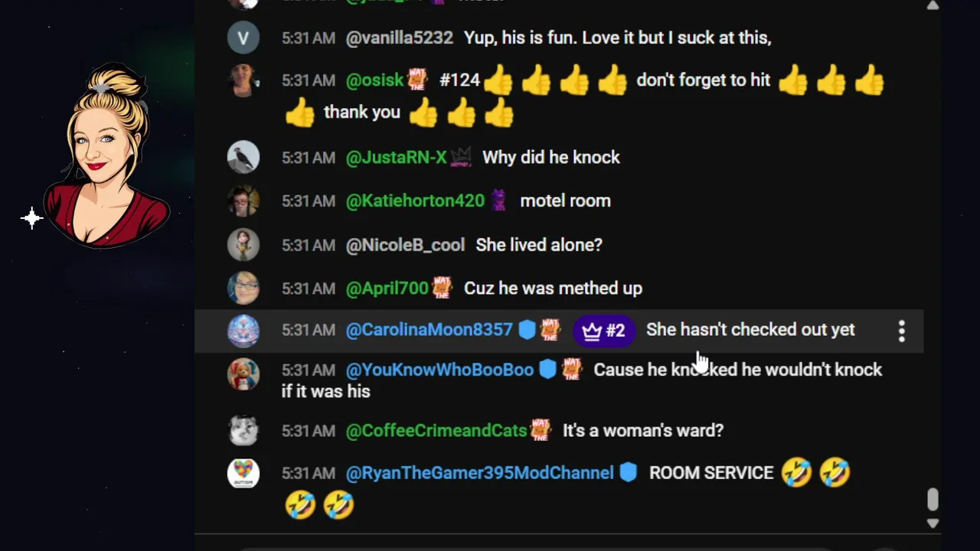Click the @JustaRN-X username
This screenshot has width=980, height=551.
(396, 157)
